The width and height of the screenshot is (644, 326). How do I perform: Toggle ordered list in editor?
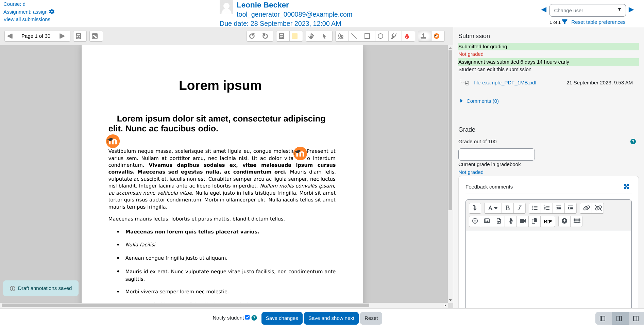click(x=547, y=208)
